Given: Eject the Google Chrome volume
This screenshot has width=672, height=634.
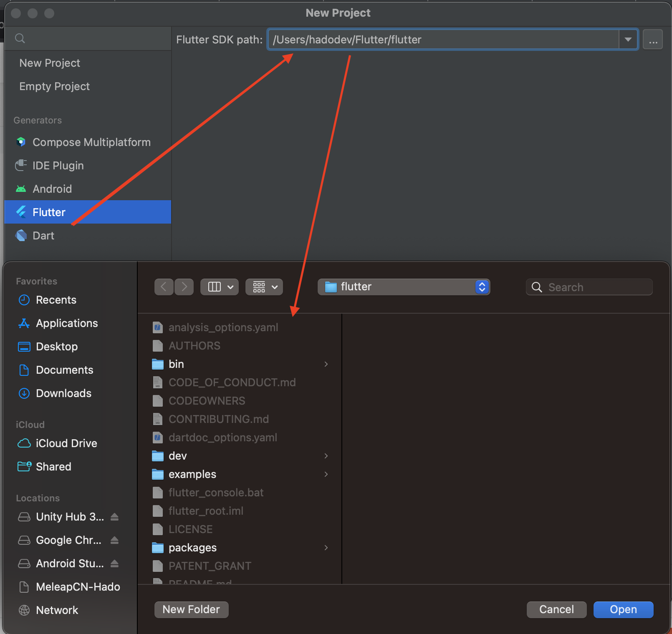Looking at the screenshot, I should (x=115, y=540).
